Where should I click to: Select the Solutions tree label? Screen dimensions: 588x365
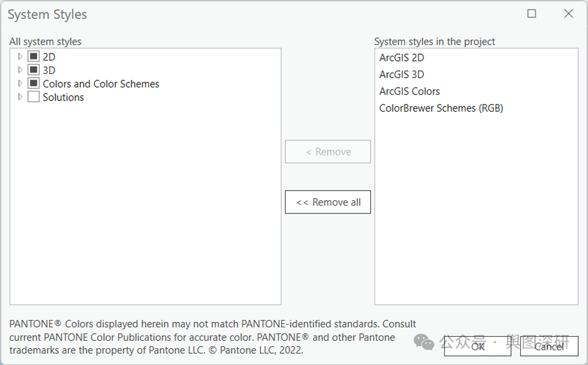point(63,97)
